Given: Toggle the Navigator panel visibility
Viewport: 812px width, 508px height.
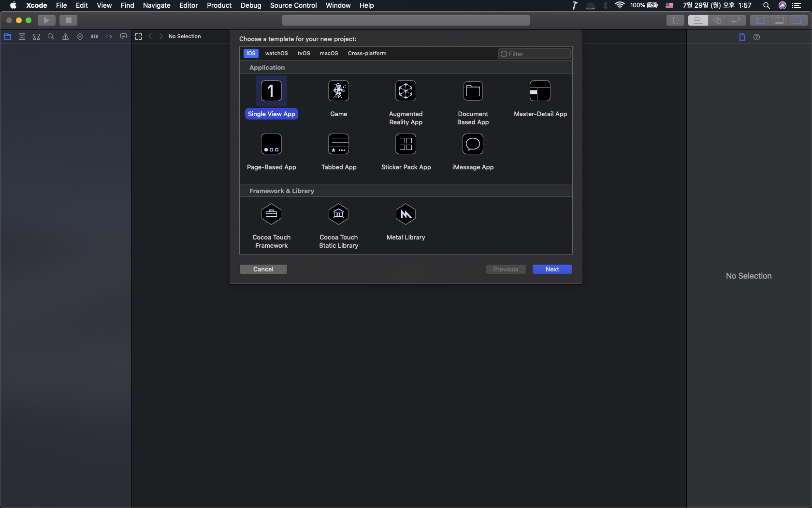Looking at the screenshot, I should pos(760,20).
